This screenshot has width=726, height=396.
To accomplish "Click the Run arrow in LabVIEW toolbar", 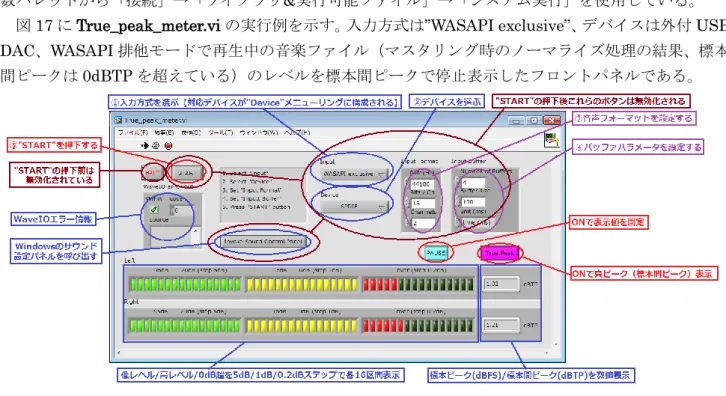I will 145,145.
